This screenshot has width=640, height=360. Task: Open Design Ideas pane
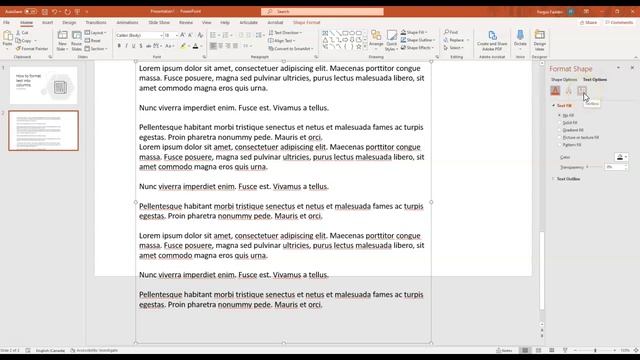pos(540,41)
